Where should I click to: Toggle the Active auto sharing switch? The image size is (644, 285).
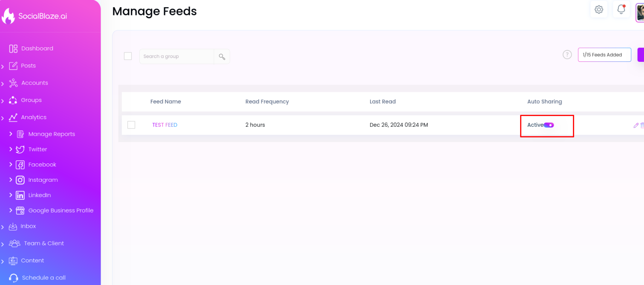(549, 125)
